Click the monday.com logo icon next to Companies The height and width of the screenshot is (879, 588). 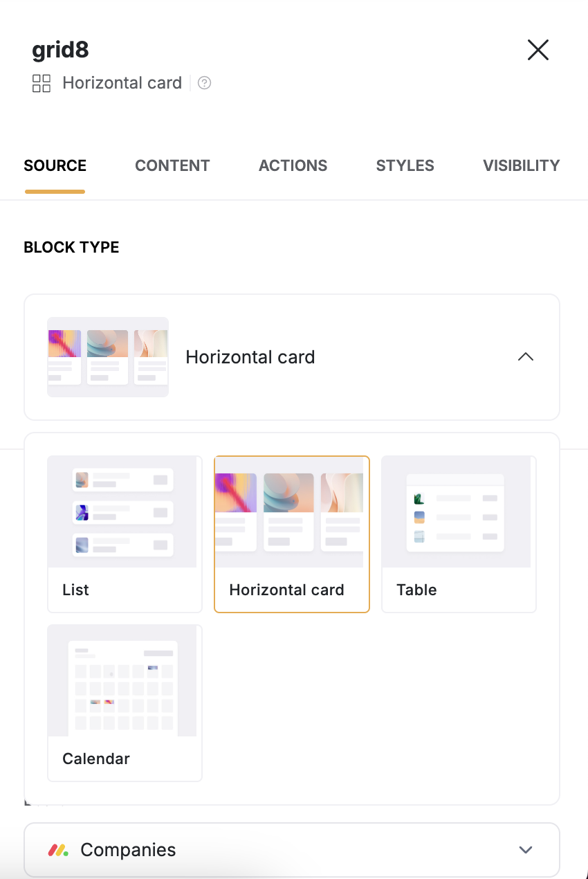(x=58, y=850)
